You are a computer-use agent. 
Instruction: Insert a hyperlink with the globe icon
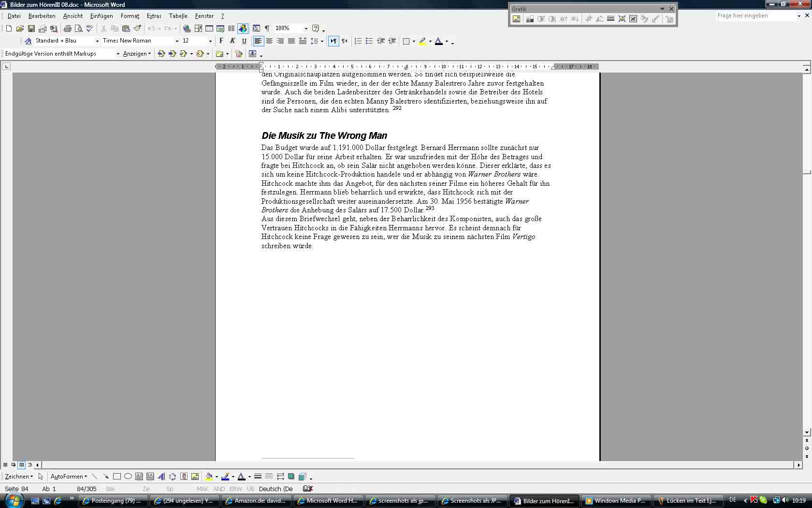click(x=187, y=29)
